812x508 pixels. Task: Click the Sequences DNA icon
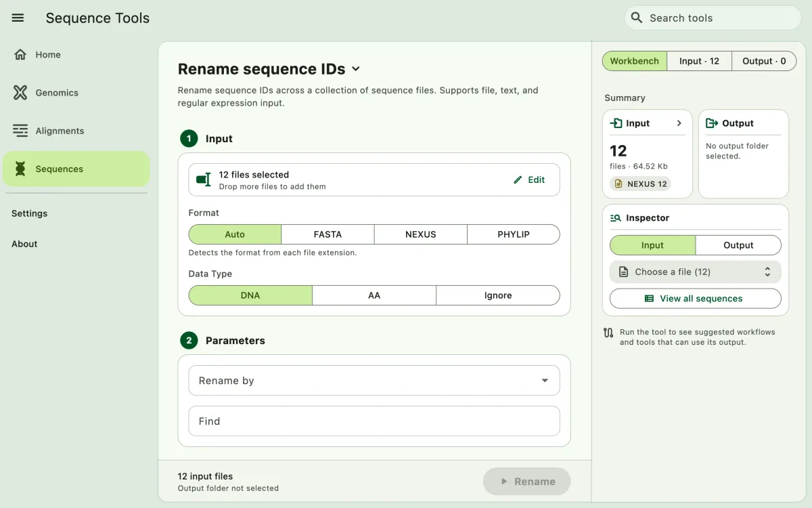(20, 169)
